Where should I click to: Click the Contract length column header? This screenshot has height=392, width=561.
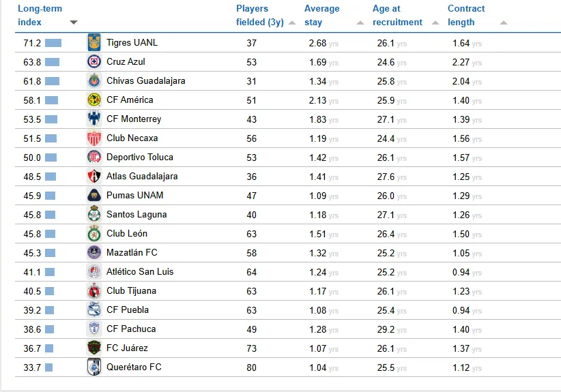466,15
